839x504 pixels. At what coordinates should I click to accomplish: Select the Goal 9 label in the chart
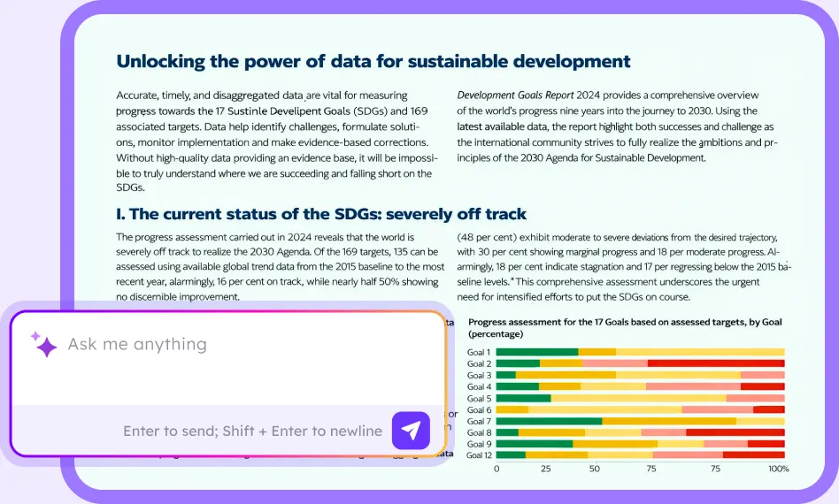479,444
